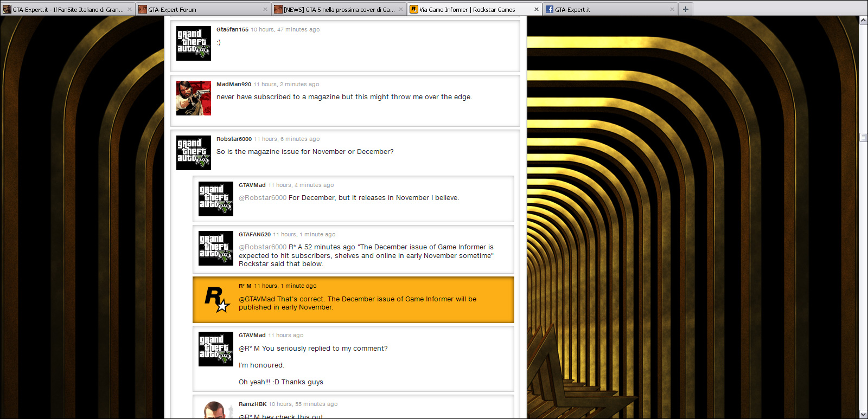Open R* M username on the orange comment
Viewport: 868px width, 419px height.
click(x=245, y=286)
